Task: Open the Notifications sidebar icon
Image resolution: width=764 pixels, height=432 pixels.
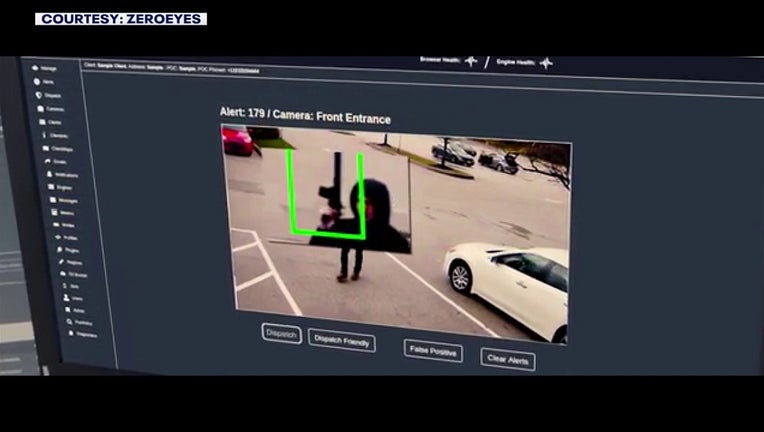Action: coord(49,174)
